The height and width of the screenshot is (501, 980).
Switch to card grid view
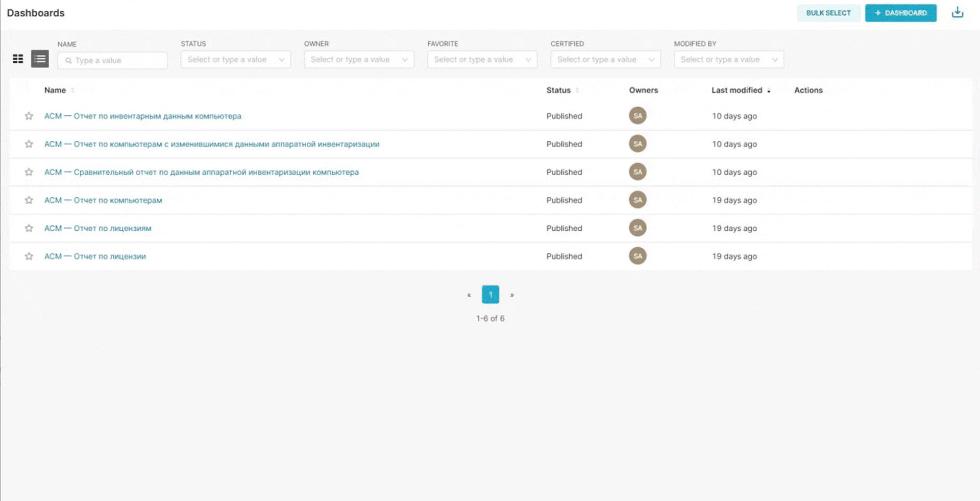pyautogui.click(x=18, y=59)
